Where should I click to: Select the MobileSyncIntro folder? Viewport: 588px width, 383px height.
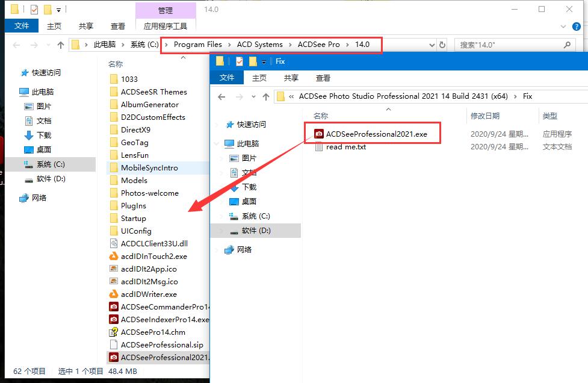click(x=144, y=167)
